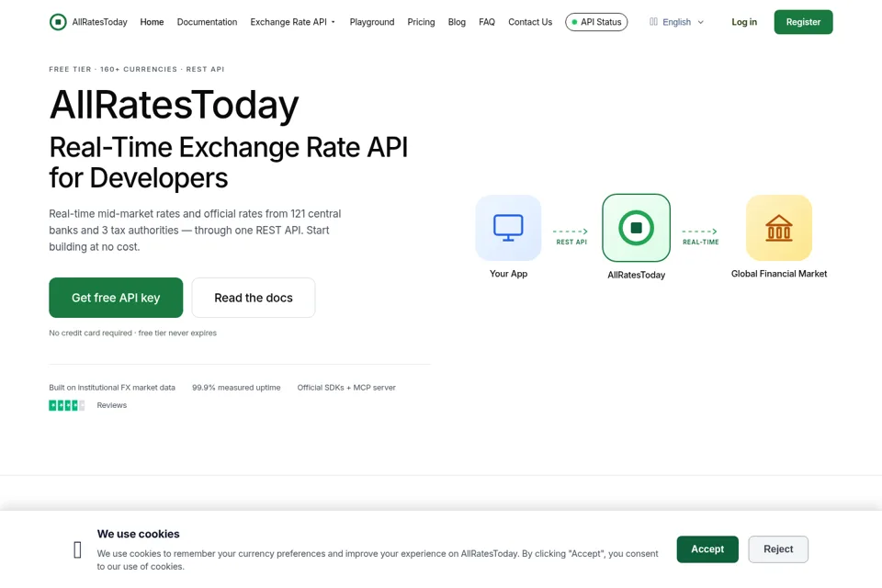The width and height of the screenshot is (882, 588).
Task: Check the API Status pill
Action: pos(596,22)
